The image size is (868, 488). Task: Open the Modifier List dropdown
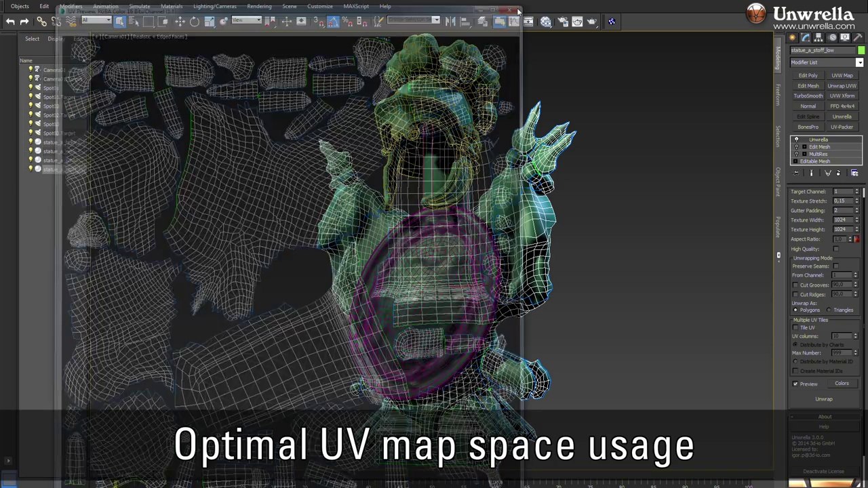coord(827,62)
